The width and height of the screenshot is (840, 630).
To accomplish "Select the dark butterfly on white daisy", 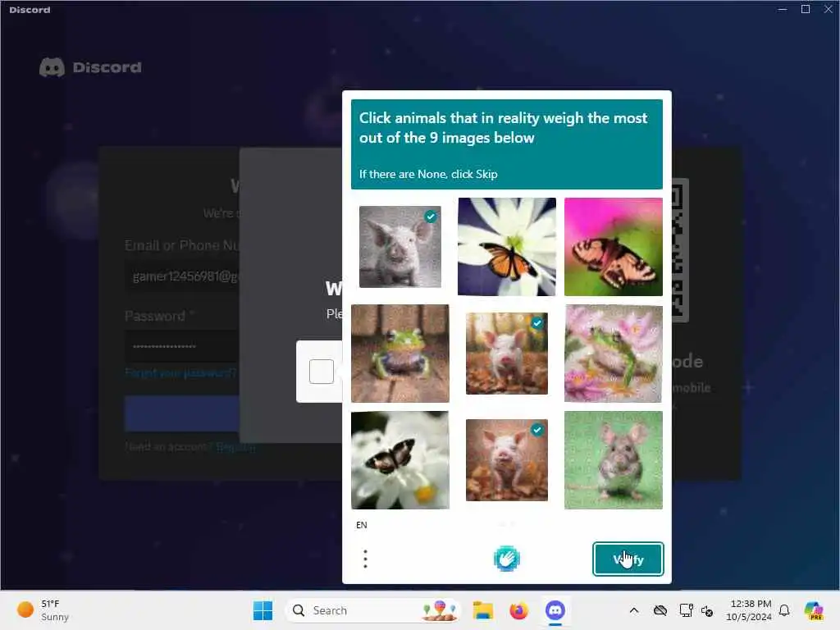I will [400, 459].
